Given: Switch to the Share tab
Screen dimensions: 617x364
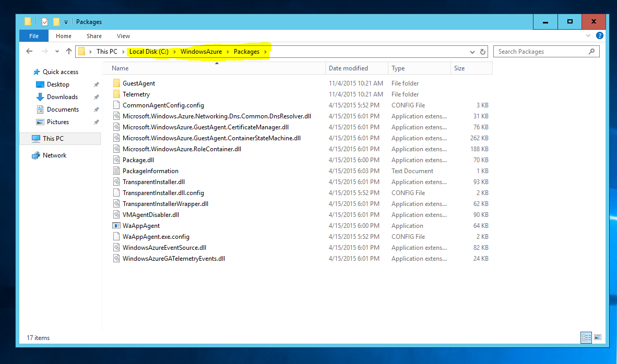Looking at the screenshot, I should 94,36.
